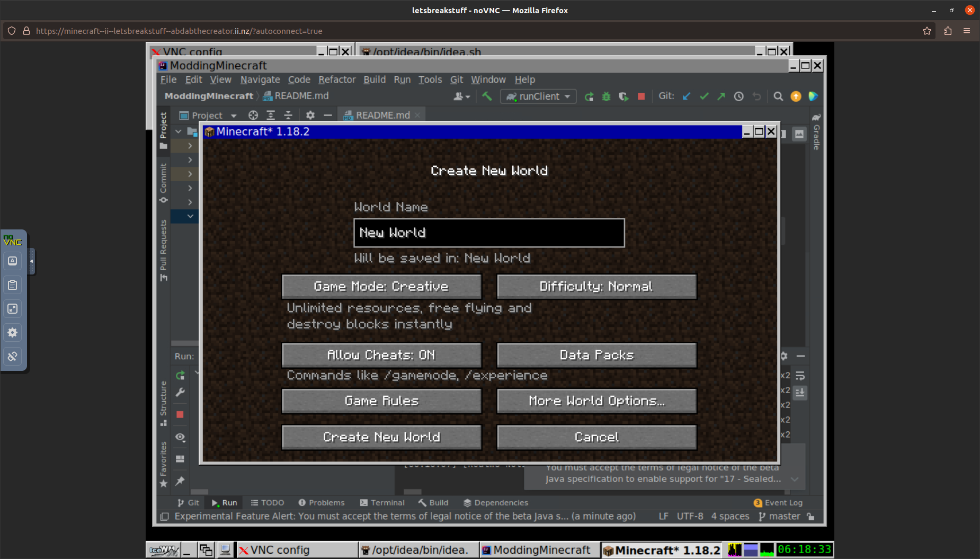Click the wrench icon in Run panel
980x559 pixels.
(x=180, y=393)
